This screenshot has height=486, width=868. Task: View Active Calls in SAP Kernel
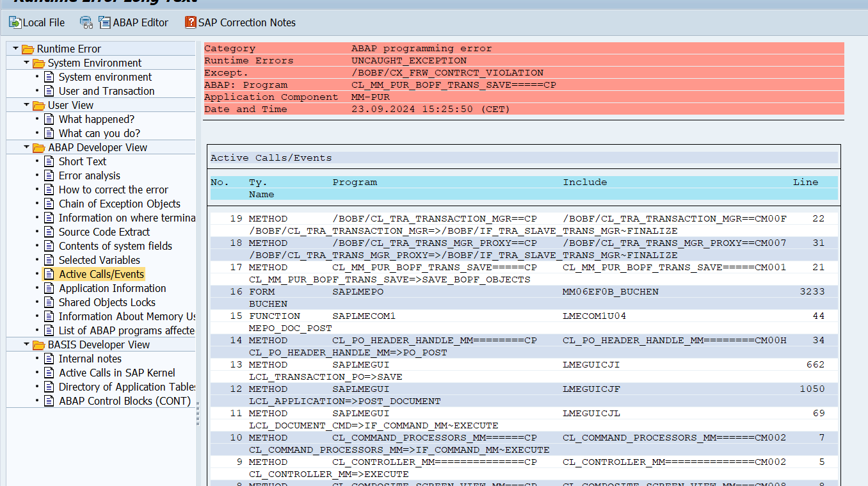(x=117, y=373)
